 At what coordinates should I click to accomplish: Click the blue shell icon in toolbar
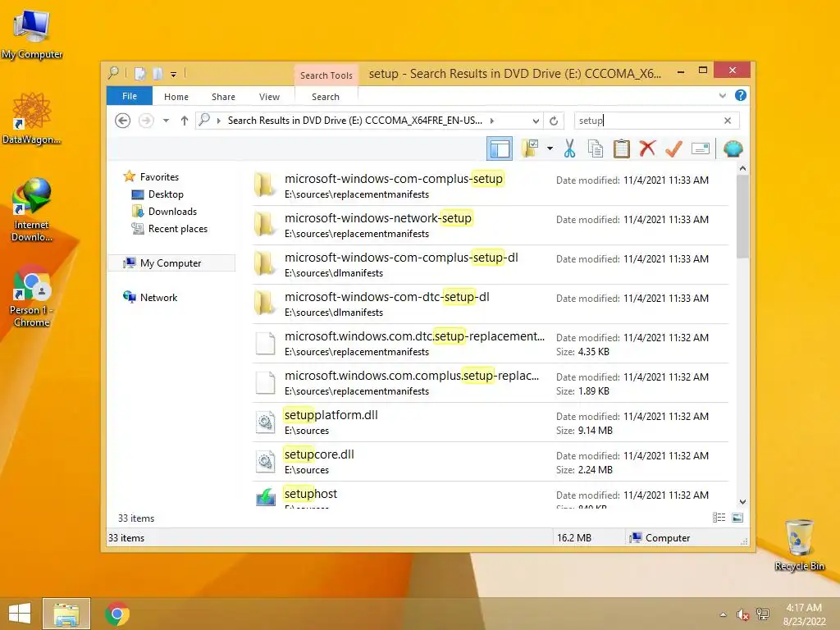733,148
